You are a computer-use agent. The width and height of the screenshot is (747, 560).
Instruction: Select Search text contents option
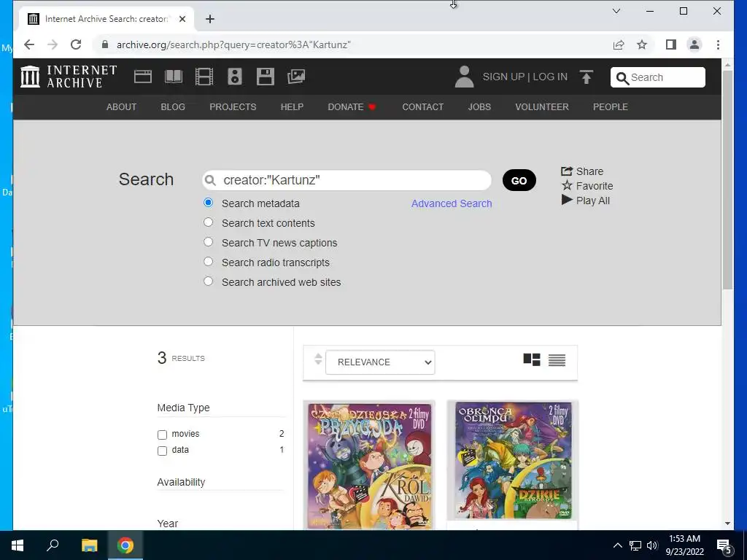click(208, 222)
